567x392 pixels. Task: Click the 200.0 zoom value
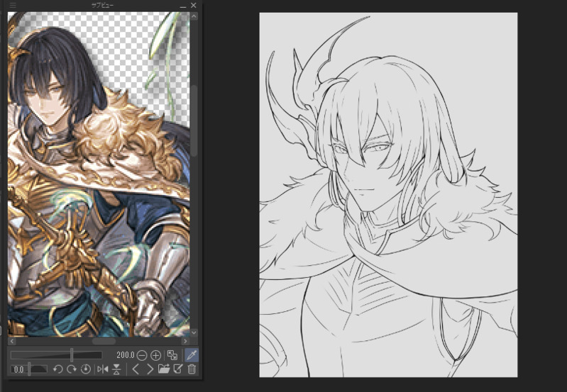[x=125, y=355]
